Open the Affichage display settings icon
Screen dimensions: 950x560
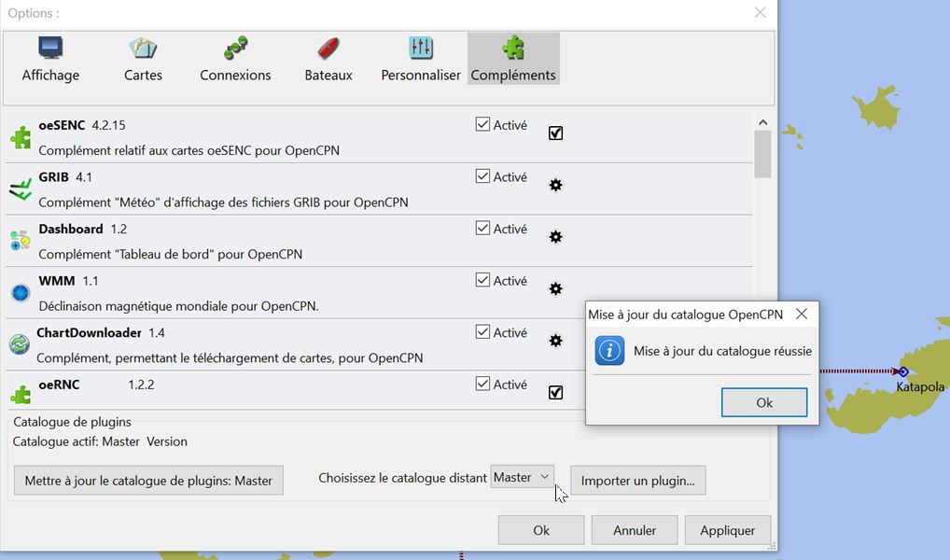click(50, 49)
